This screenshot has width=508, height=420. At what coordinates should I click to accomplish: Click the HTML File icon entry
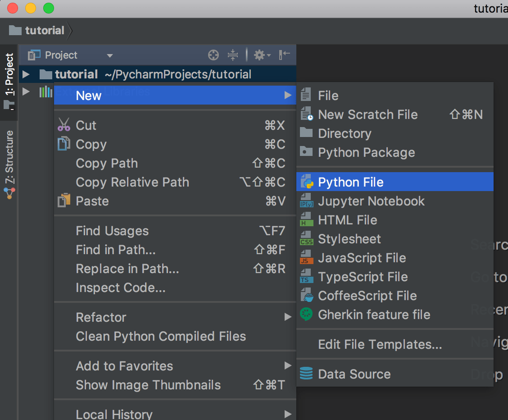(307, 220)
